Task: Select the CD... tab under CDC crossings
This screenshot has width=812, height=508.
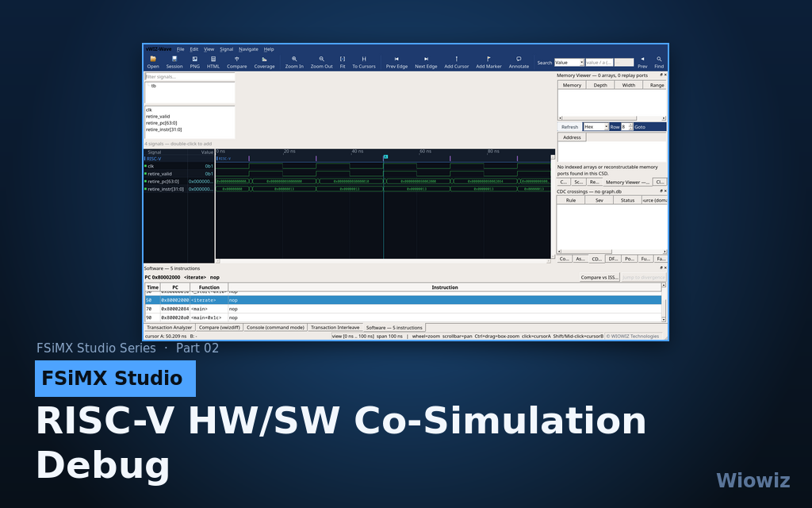Action: tap(596, 259)
